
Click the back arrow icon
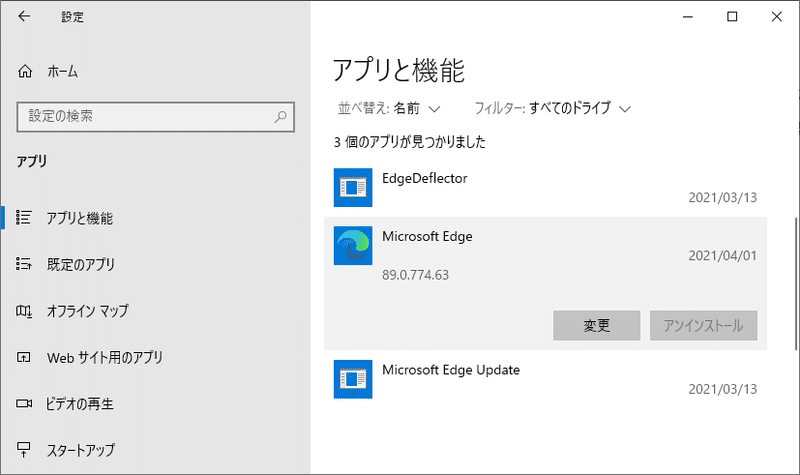pyautogui.click(x=24, y=16)
